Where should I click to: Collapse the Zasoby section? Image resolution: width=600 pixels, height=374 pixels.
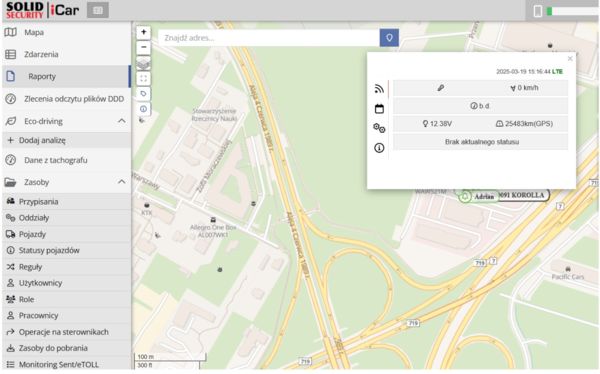[x=122, y=182]
